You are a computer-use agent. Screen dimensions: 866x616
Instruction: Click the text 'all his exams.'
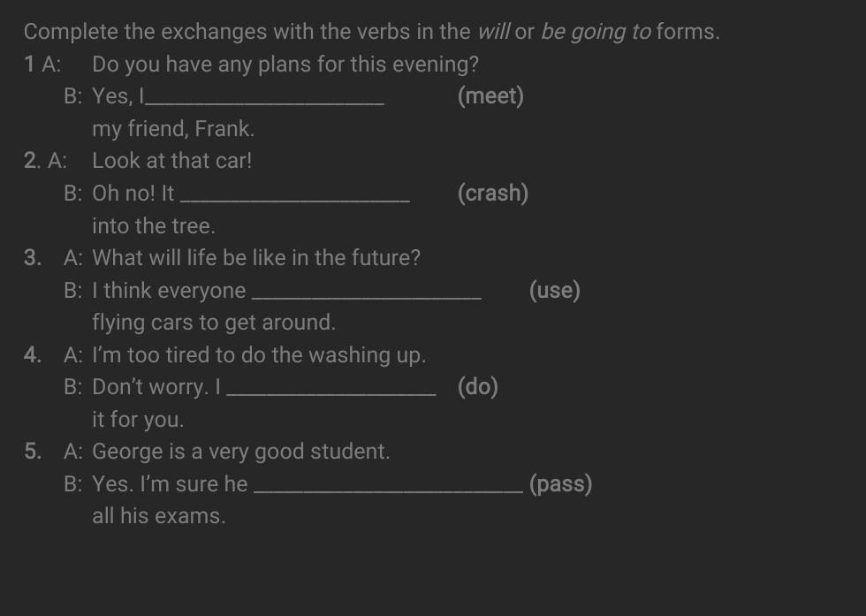[x=159, y=516]
